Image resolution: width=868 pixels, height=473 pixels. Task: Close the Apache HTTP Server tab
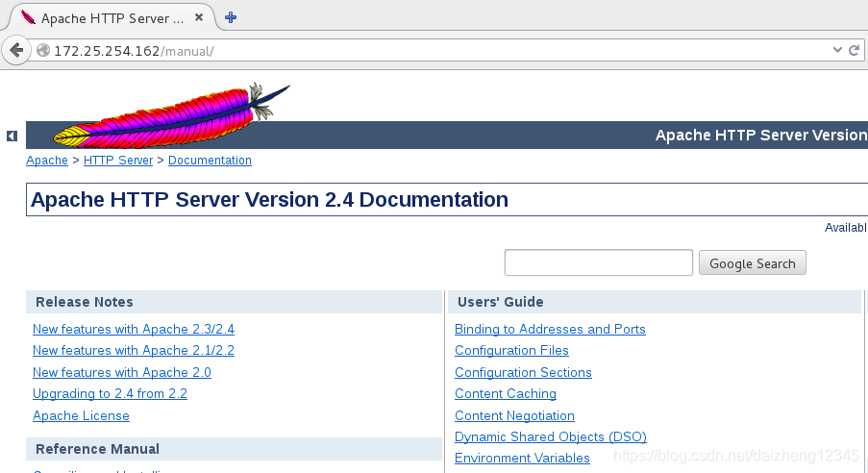tap(199, 17)
